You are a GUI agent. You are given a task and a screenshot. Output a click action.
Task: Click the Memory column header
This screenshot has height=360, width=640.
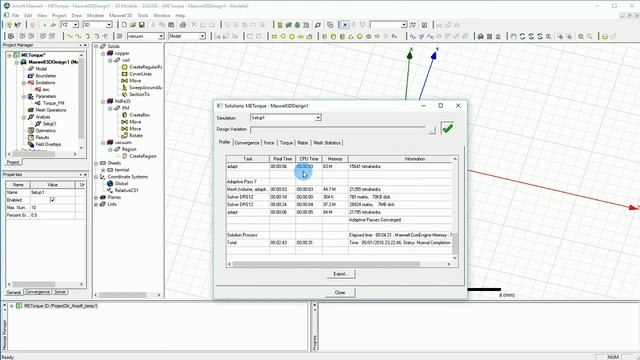point(335,159)
